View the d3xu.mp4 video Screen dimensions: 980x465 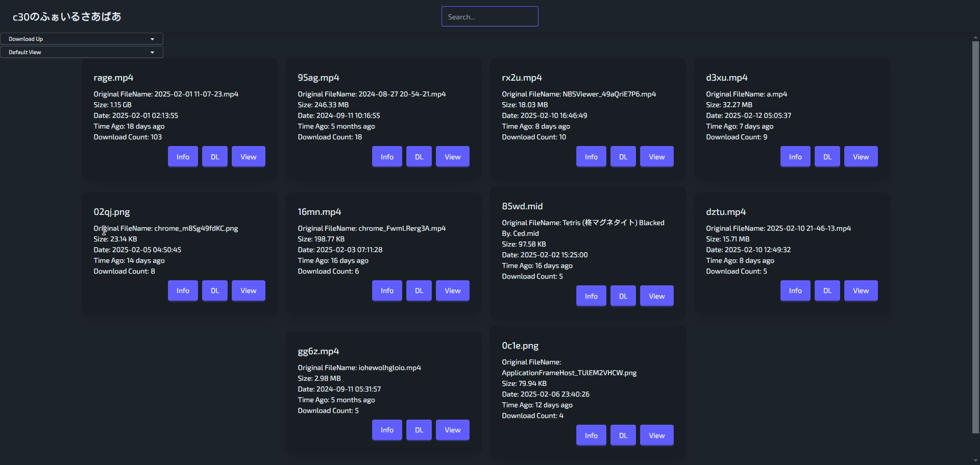(x=861, y=157)
